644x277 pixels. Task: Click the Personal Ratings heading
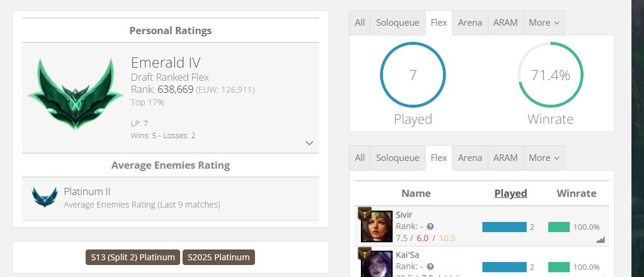point(171,31)
